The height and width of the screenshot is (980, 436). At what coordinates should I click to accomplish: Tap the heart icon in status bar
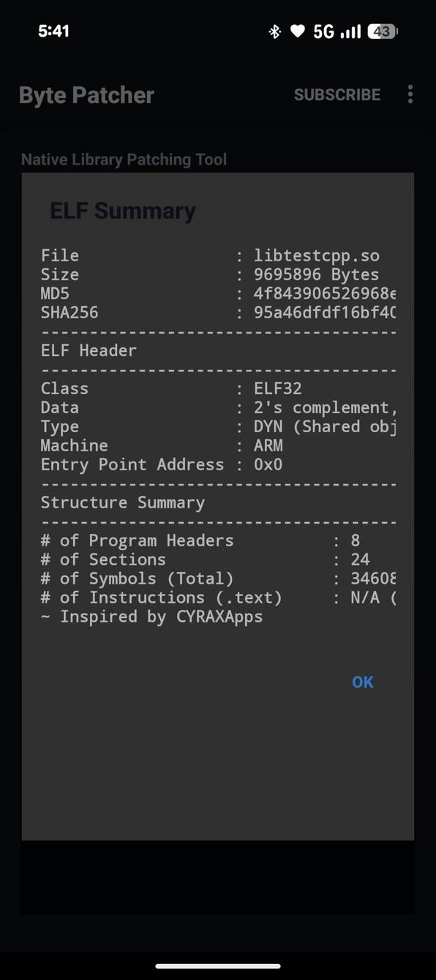297,31
